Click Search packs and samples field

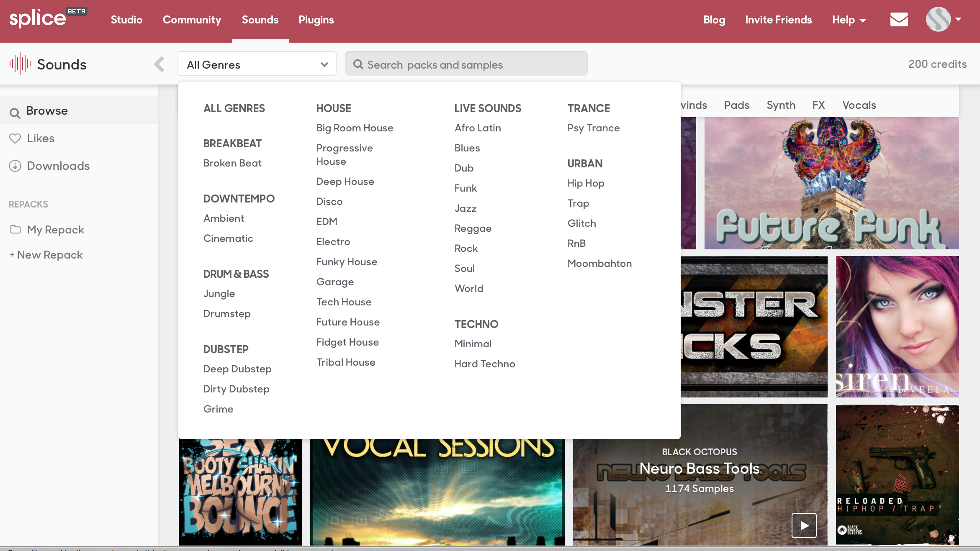click(x=466, y=64)
